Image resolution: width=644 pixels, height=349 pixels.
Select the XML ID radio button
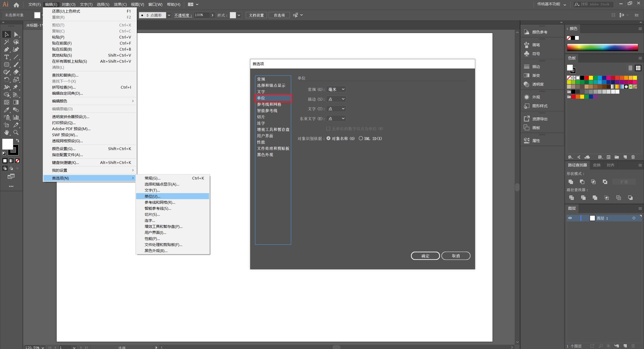(x=361, y=138)
